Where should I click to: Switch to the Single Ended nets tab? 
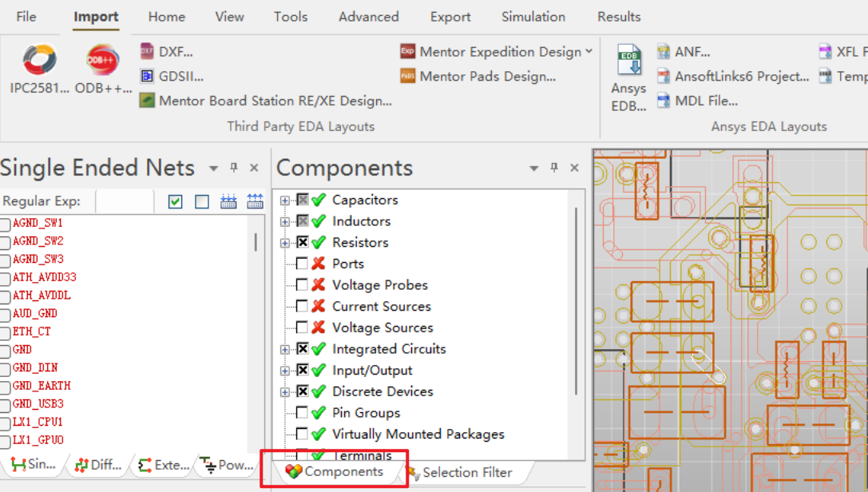pos(34,465)
